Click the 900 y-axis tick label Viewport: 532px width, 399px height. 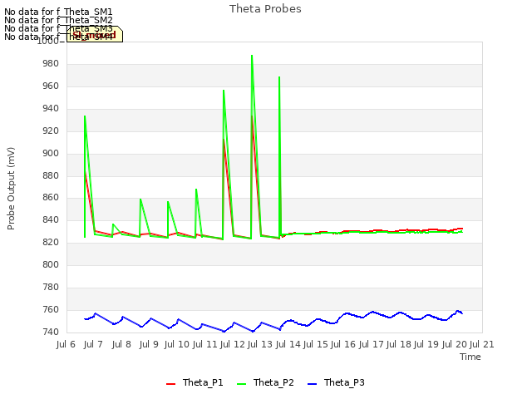tap(50, 153)
